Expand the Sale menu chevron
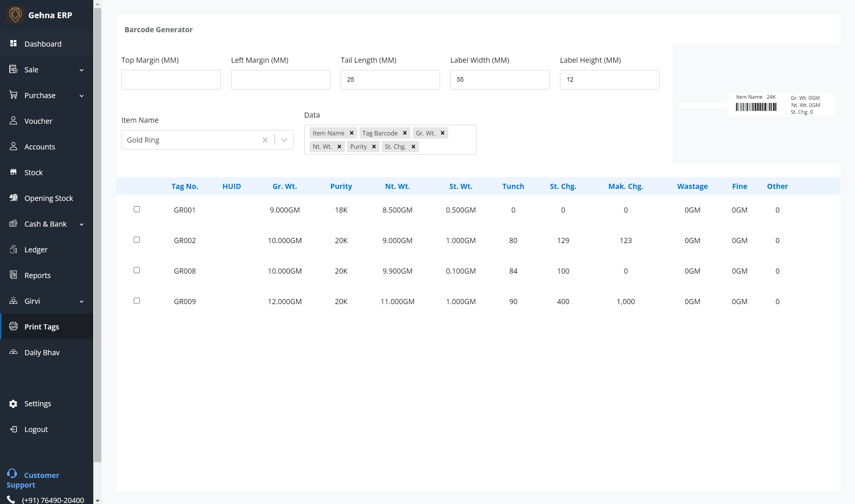 81,70
